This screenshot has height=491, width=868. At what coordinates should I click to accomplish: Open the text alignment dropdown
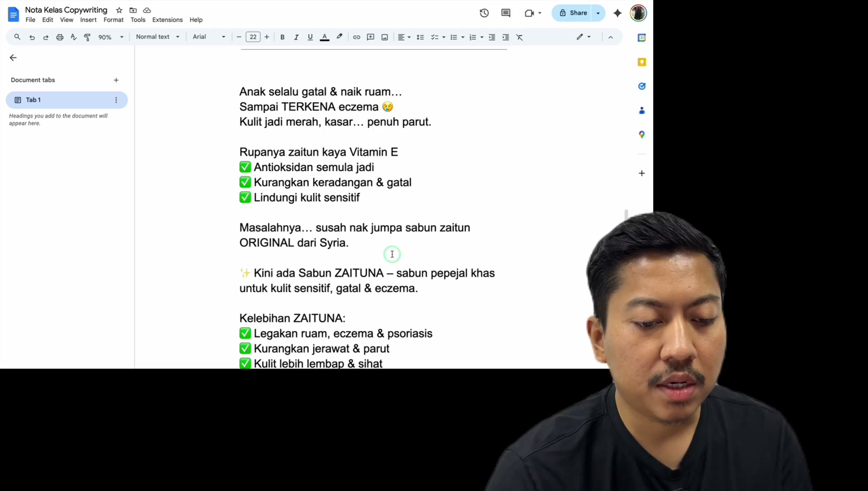pos(404,37)
